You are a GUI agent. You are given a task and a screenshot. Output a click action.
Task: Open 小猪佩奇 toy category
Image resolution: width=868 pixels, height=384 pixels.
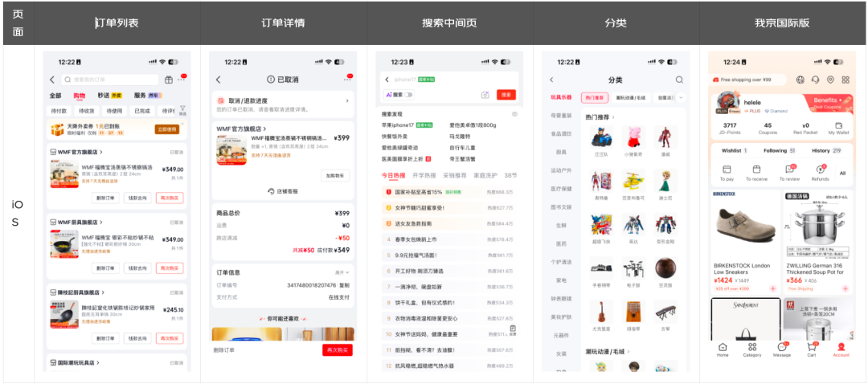tap(633, 141)
